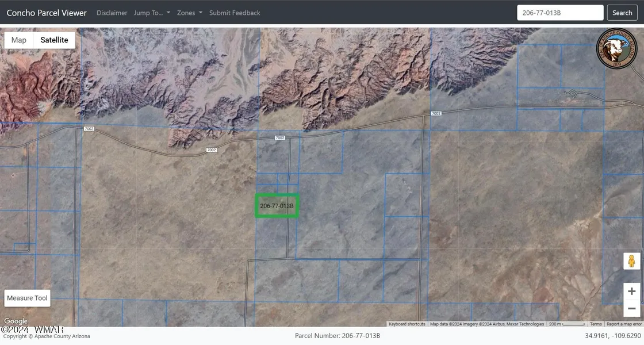Screen dimensions: 644x345
Task: Switch to Map view
Action: [19, 40]
